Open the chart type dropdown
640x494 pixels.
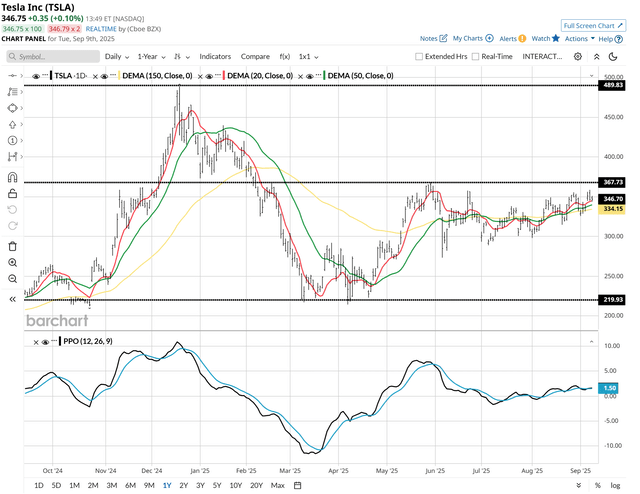pos(182,57)
